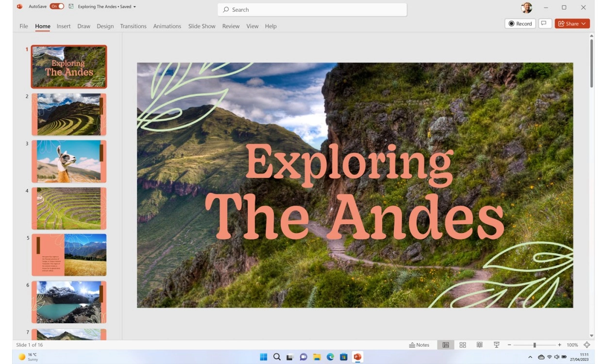Screen dimensions: 607x364
Task: Click the Record button
Action: (x=520, y=23)
